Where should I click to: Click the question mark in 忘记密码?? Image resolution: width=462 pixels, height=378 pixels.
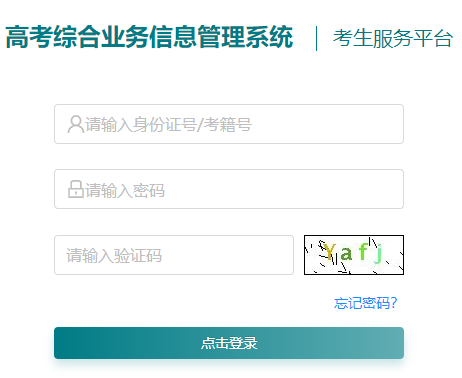(394, 303)
